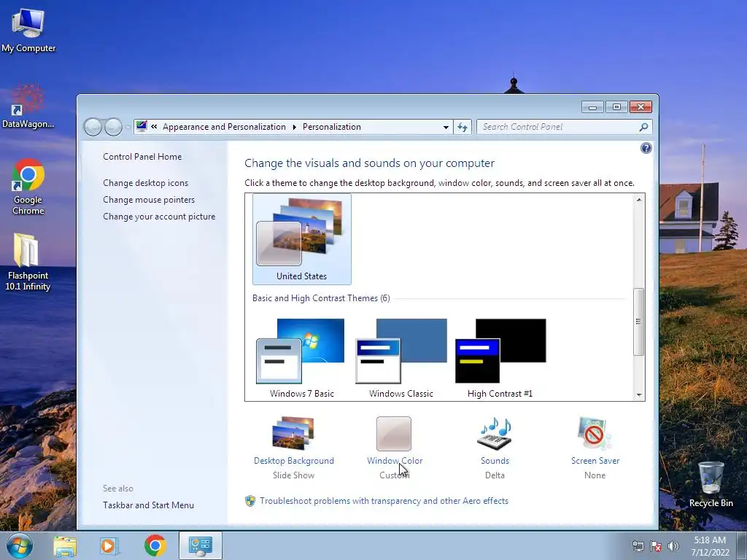
Task: Click the refresh button beside address bar
Action: click(x=462, y=127)
